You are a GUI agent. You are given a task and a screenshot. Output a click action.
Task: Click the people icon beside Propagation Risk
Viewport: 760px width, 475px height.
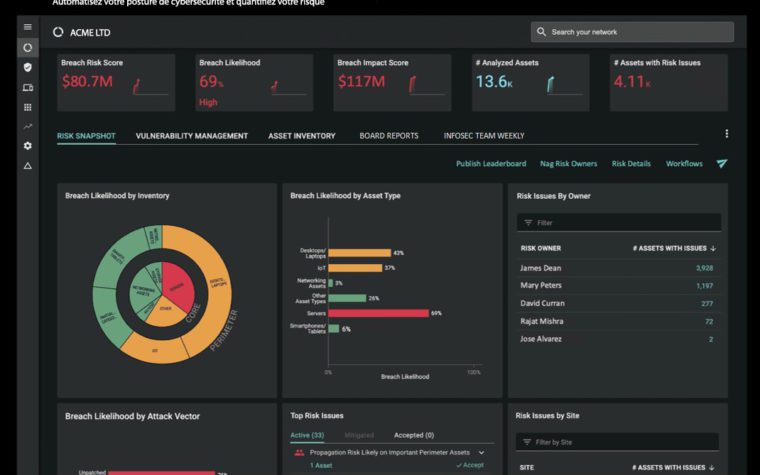(x=299, y=453)
